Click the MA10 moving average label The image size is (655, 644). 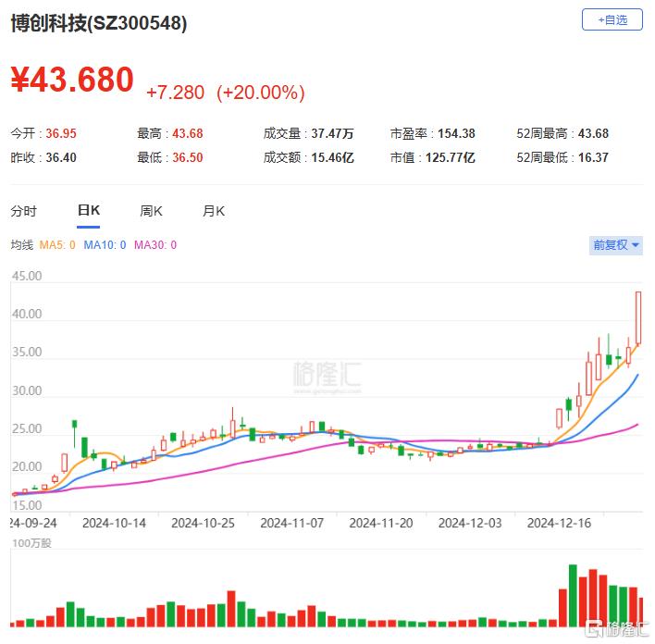point(105,245)
